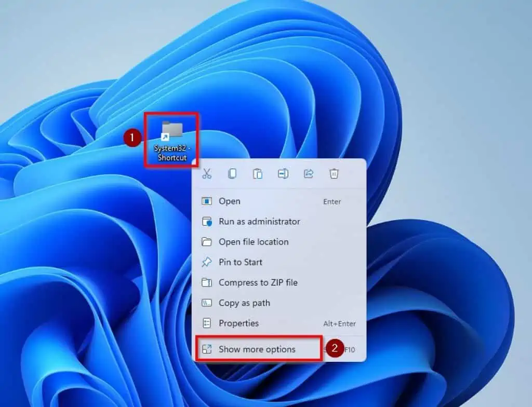
Task: Choose Open file location
Action: [254, 241]
